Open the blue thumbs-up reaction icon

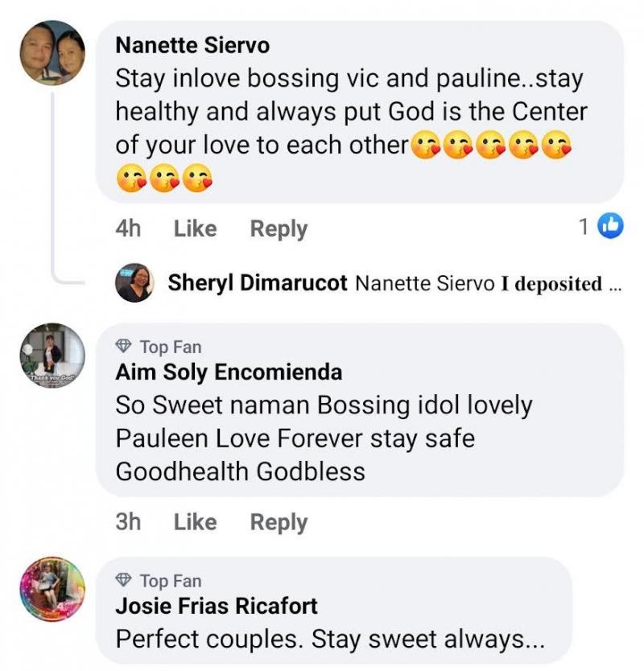(612, 228)
